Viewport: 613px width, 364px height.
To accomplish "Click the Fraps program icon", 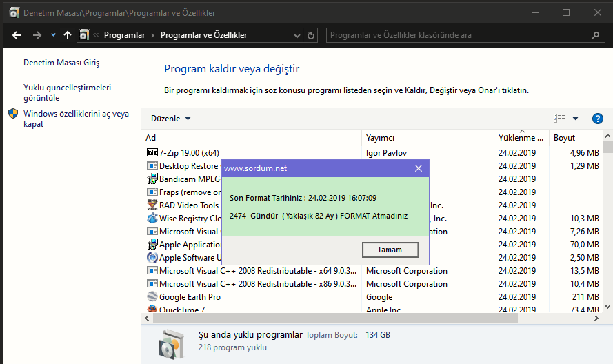I will [152, 192].
